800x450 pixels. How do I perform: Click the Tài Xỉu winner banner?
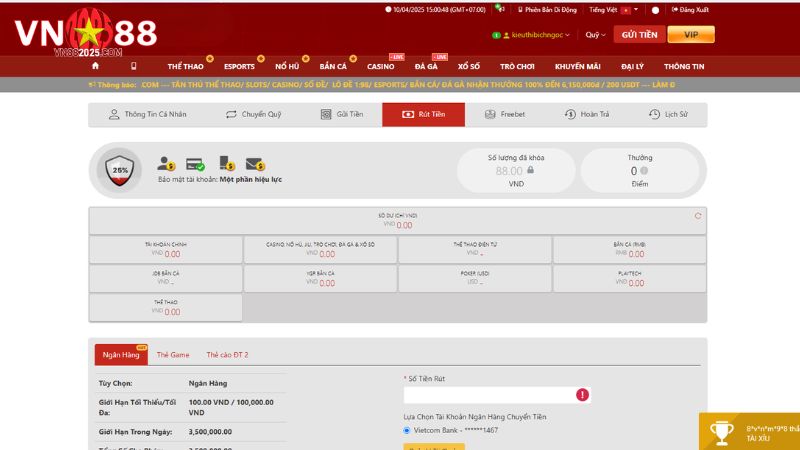point(749,432)
